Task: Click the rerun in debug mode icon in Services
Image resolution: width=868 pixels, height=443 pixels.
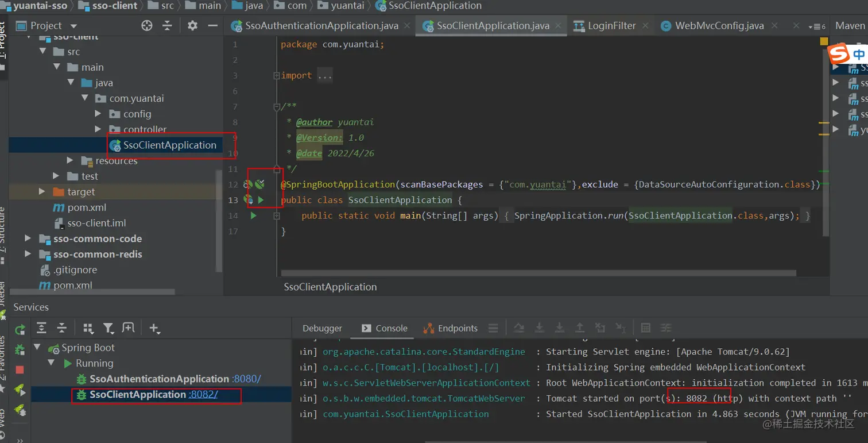Action: 20,349
